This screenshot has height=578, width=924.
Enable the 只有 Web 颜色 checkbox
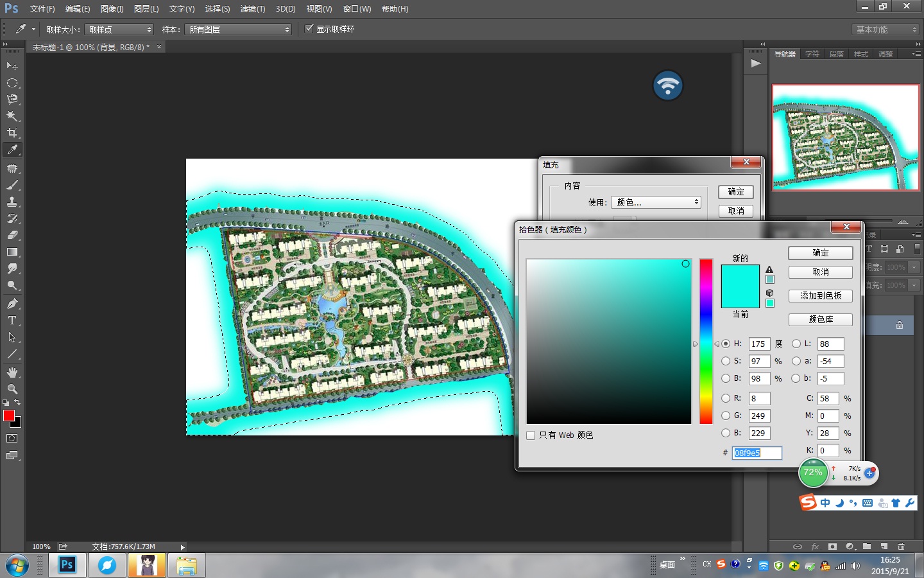pyautogui.click(x=531, y=435)
